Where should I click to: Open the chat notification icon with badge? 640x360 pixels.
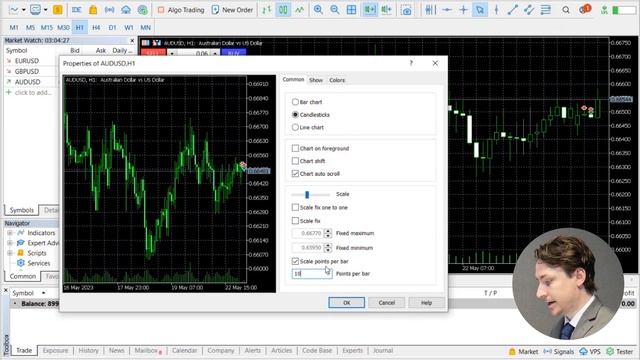click(584, 9)
